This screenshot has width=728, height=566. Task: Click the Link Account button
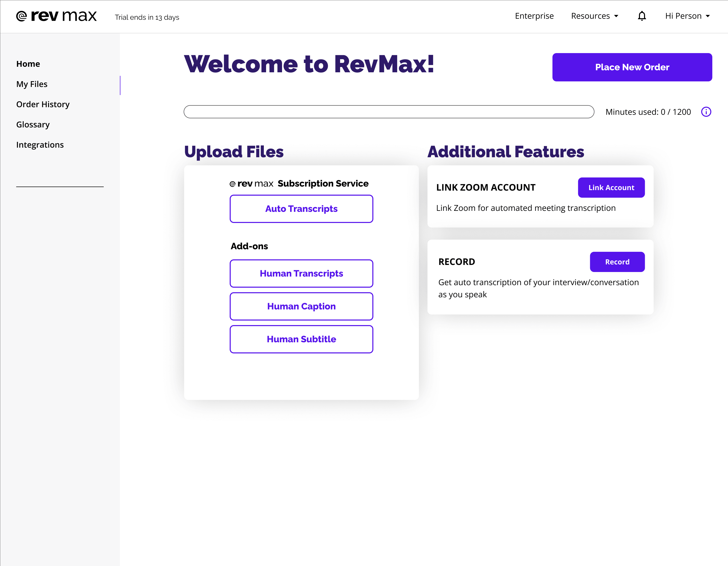(x=611, y=188)
